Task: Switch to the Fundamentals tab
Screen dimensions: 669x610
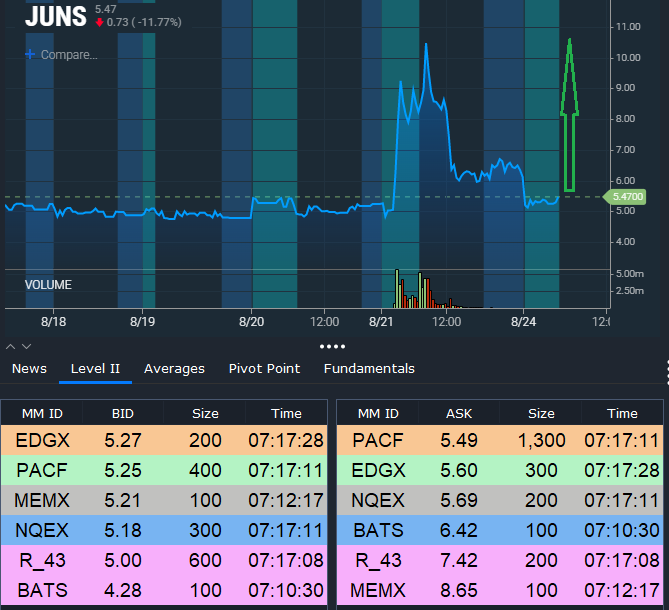Action: (x=369, y=369)
